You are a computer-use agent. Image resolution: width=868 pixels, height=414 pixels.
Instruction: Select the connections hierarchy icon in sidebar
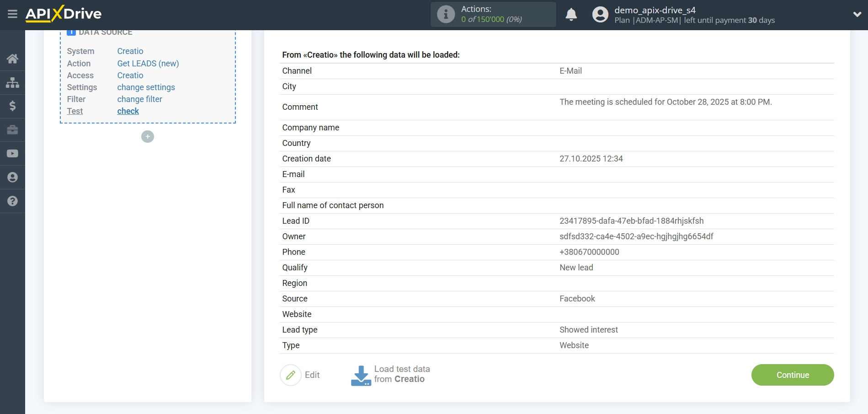point(12,82)
